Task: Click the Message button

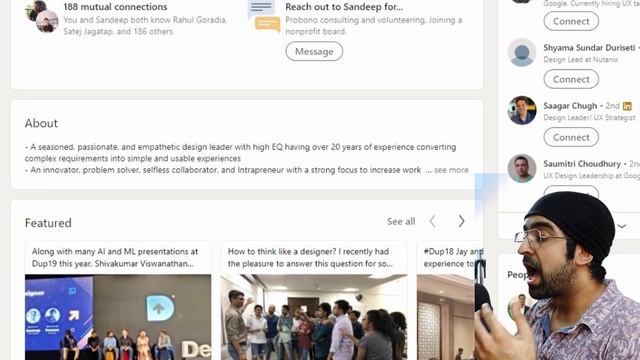Action: (314, 51)
